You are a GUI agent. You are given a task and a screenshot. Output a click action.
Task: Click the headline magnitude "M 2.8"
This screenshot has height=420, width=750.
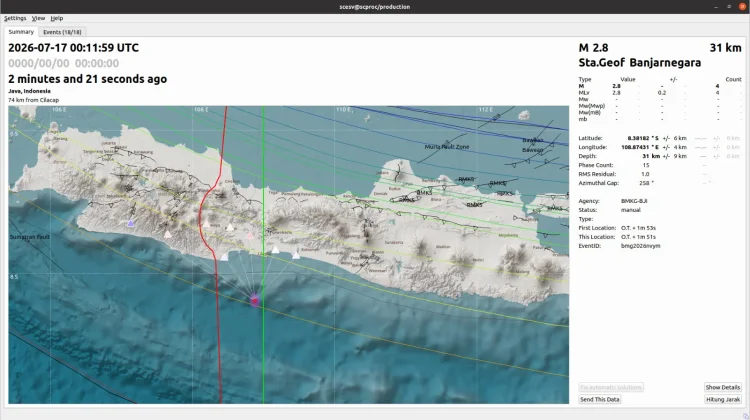(x=593, y=48)
